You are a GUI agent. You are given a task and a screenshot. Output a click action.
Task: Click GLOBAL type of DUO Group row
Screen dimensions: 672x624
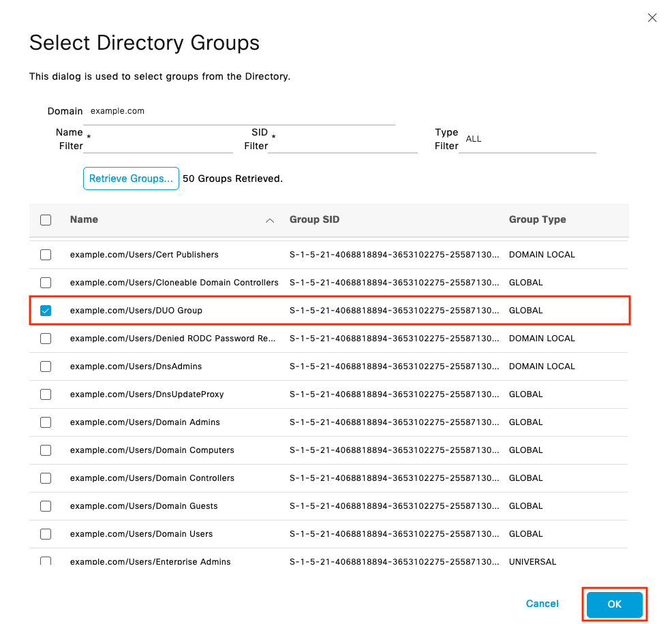pyautogui.click(x=526, y=311)
